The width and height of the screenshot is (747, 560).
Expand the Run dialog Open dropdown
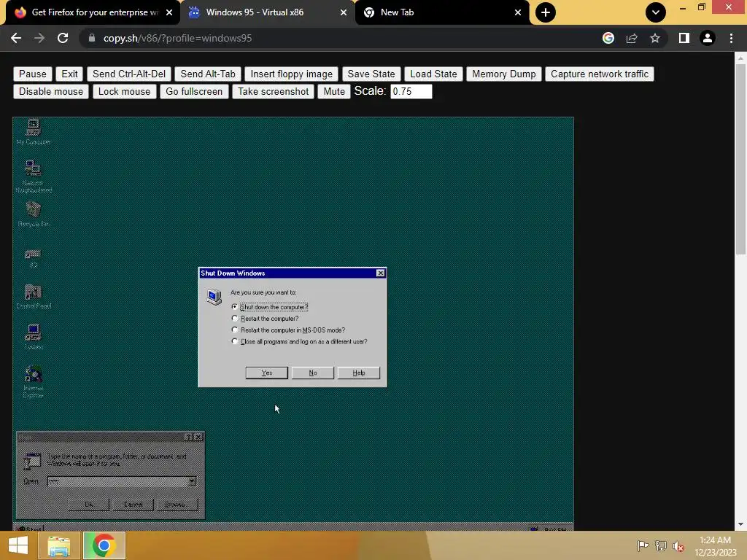[192, 481]
